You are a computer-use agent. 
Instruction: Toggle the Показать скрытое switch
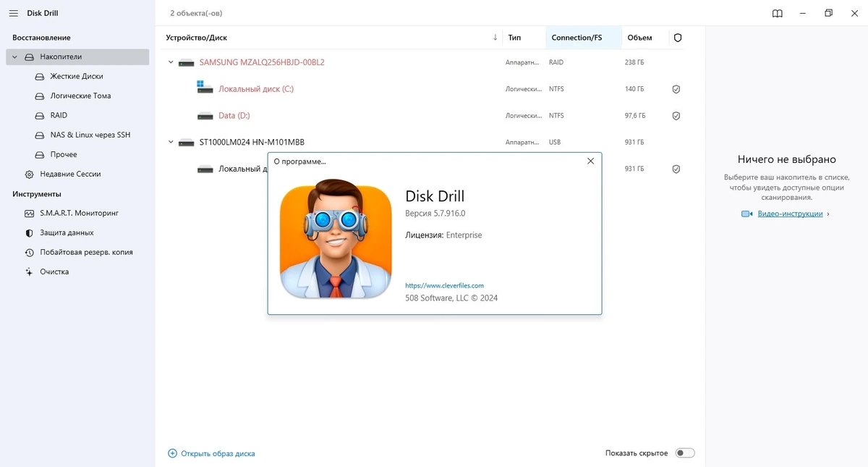pyautogui.click(x=684, y=453)
